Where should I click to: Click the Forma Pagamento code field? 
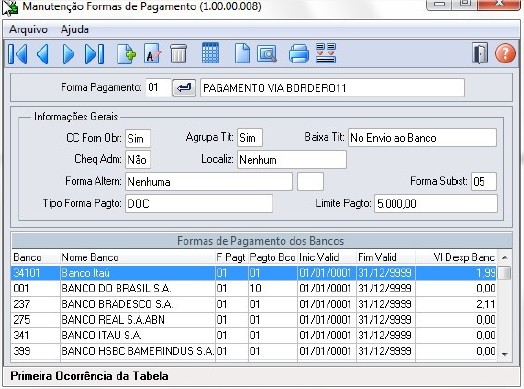coord(158,88)
